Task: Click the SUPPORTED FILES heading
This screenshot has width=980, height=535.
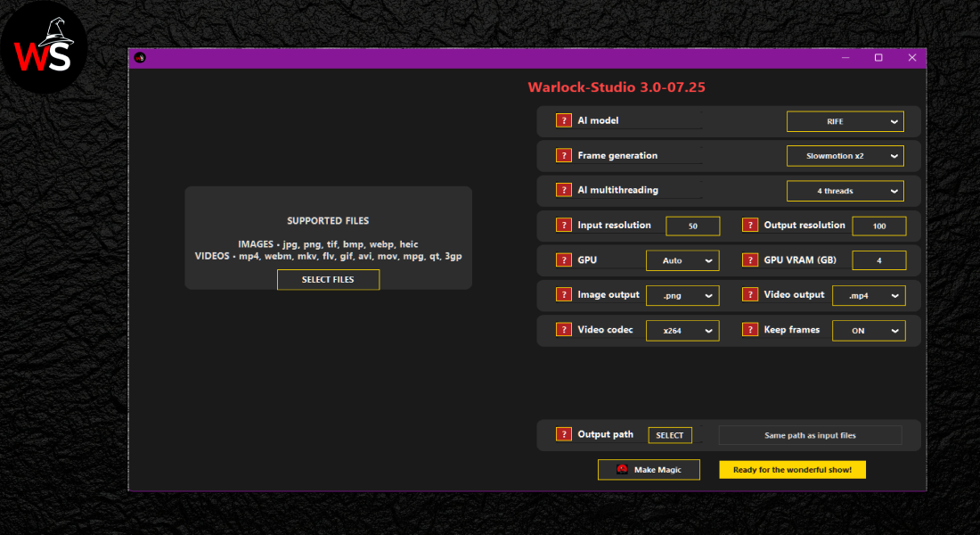Action: (x=328, y=221)
